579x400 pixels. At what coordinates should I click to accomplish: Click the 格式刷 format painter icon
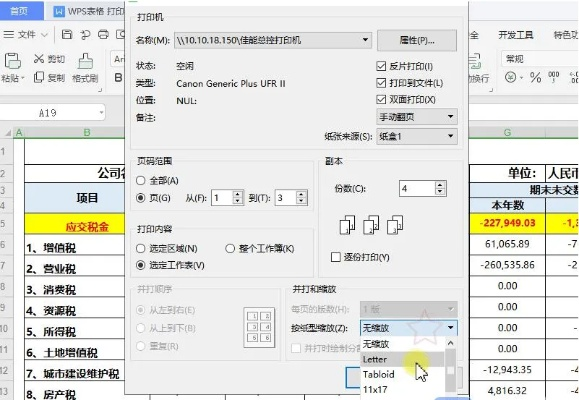(85, 61)
